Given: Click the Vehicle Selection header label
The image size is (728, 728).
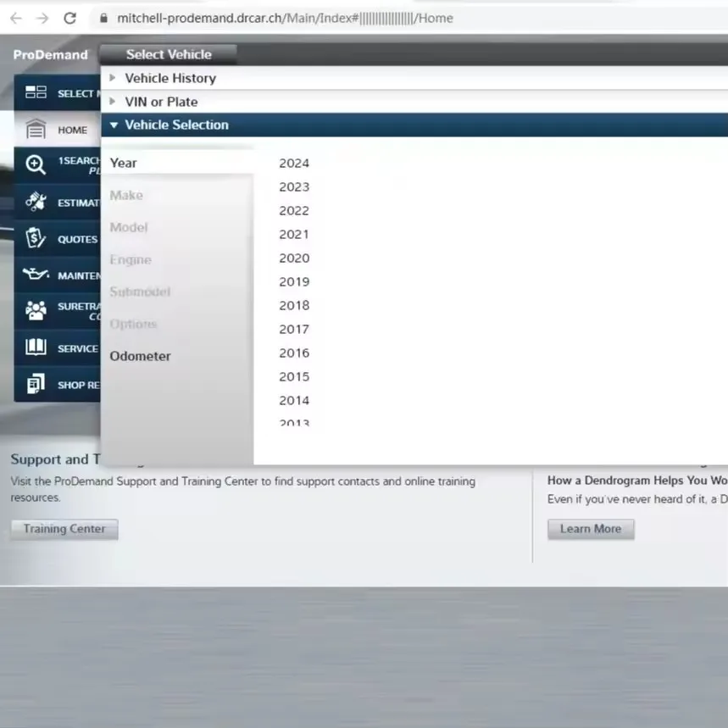Looking at the screenshot, I should click(176, 125).
